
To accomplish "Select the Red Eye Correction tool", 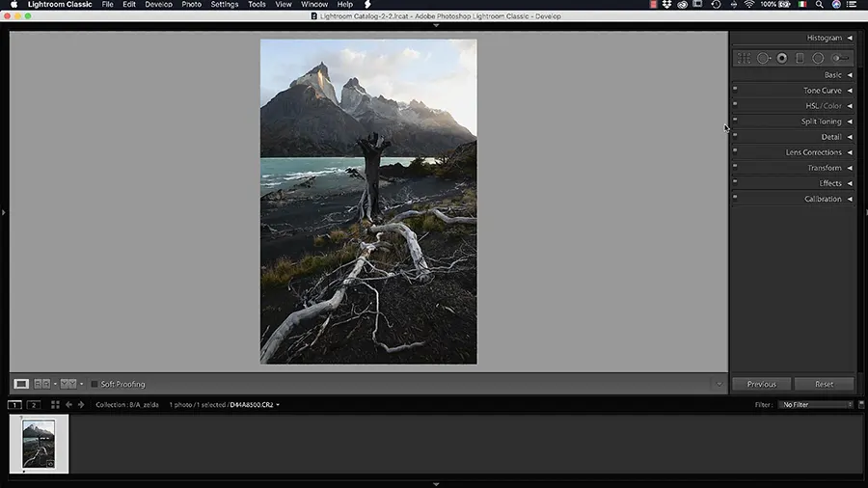I will 782,58.
